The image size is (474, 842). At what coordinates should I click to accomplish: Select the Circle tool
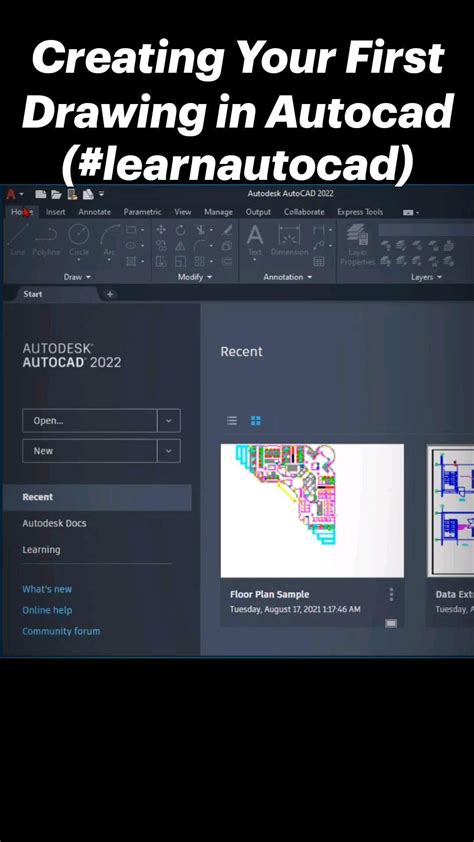pos(79,240)
